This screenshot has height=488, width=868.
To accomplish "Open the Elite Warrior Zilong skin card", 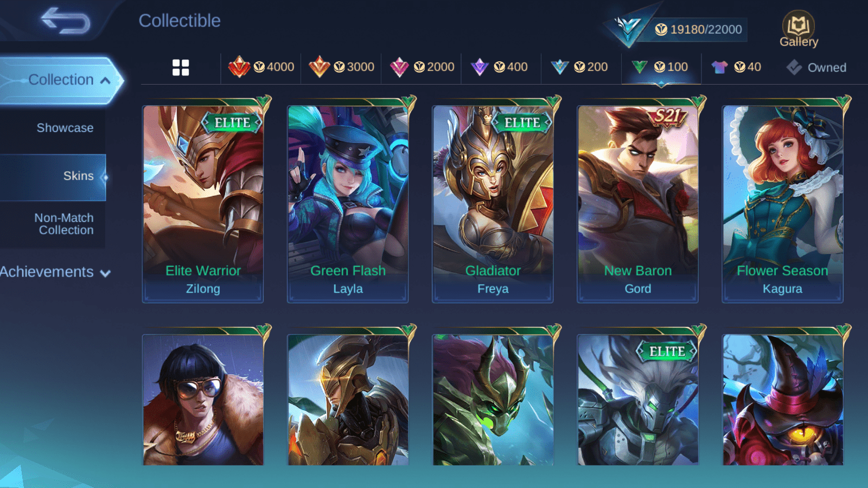I will 203,203.
